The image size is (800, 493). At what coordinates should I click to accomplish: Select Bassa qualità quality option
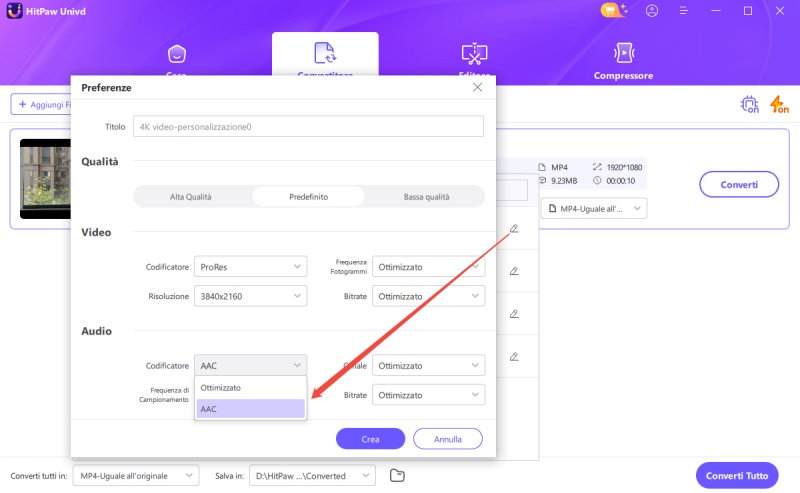427,196
